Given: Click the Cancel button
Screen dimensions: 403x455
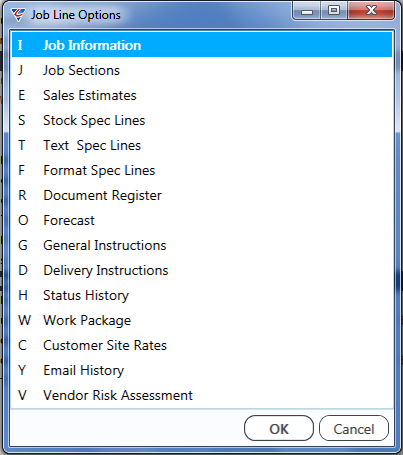Looking at the screenshot, I should (x=354, y=428).
